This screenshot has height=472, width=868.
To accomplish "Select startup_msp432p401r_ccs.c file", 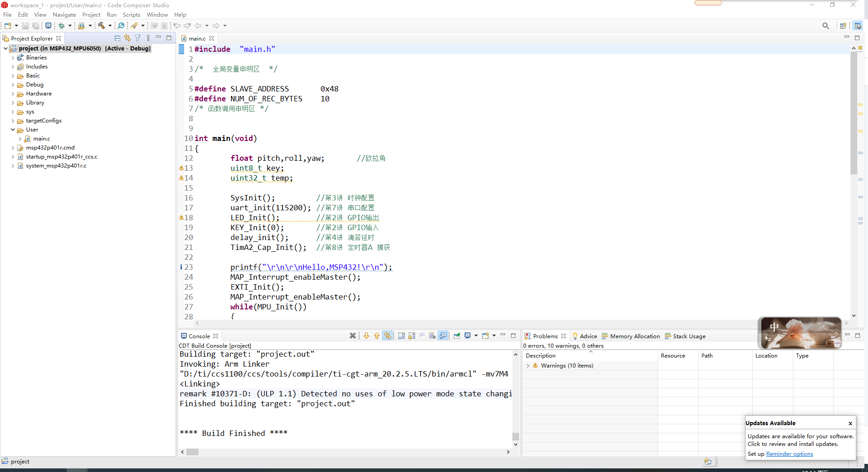I will pos(61,157).
